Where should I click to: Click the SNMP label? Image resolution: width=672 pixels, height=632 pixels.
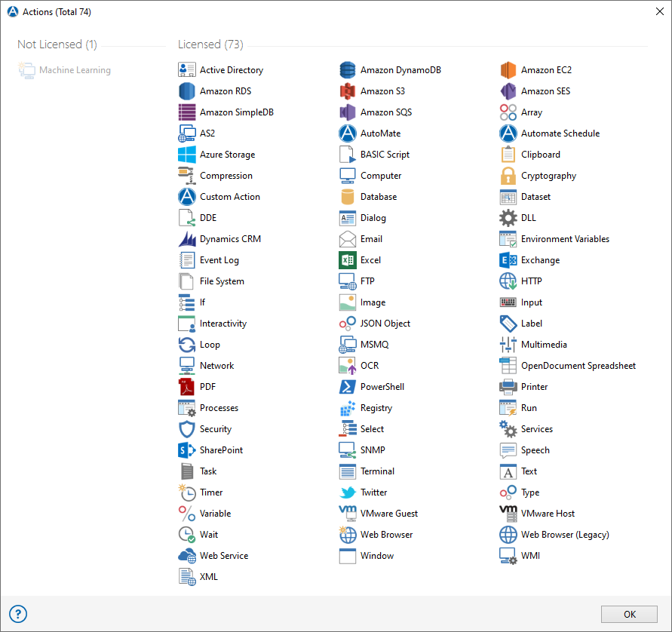[x=373, y=450]
